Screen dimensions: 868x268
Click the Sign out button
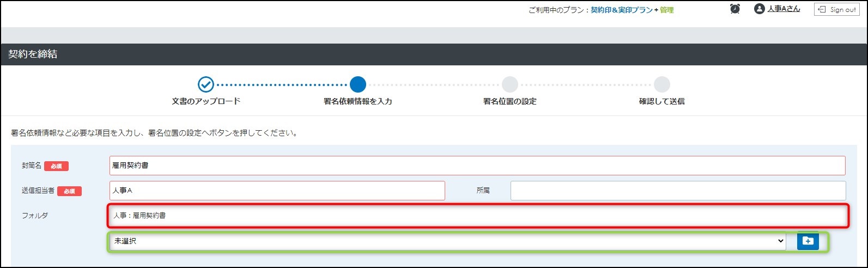[836, 9]
